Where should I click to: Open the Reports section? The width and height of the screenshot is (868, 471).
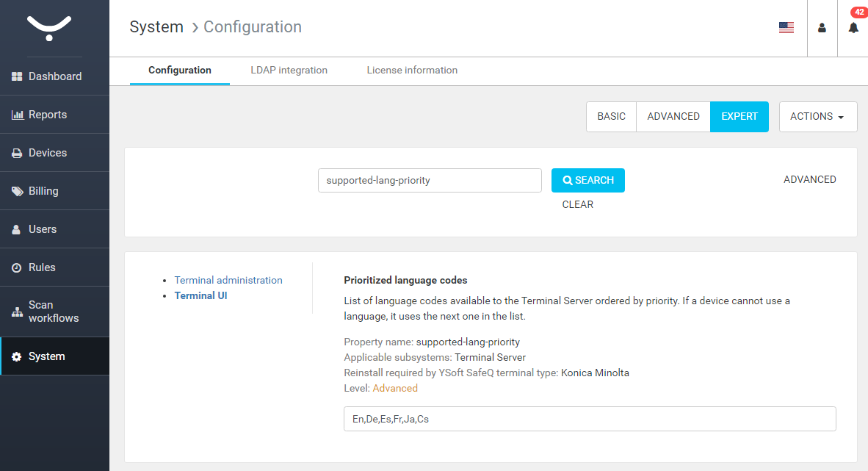pyautogui.click(x=47, y=115)
